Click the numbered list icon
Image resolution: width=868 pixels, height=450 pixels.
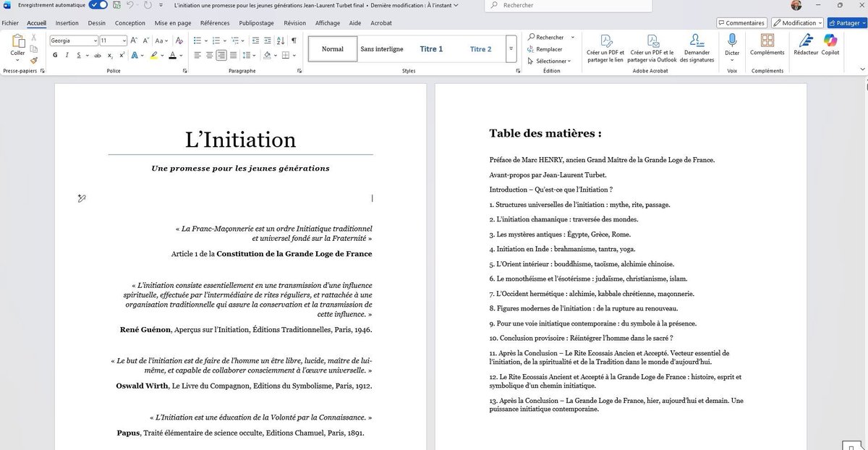[216, 41]
